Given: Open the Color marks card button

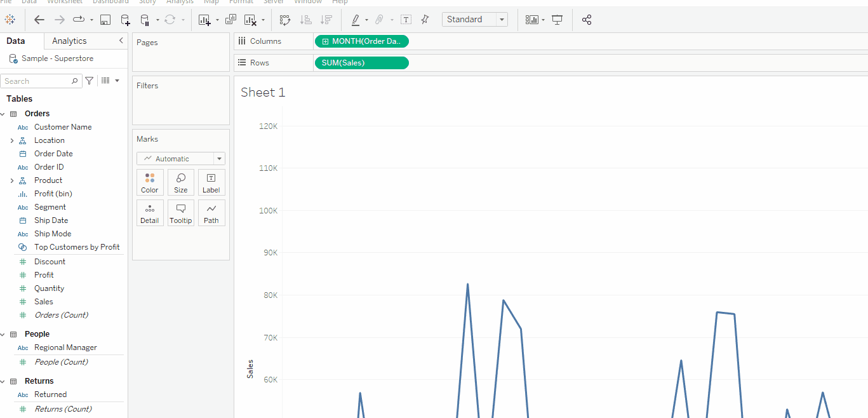Looking at the screenshot, I should click(150, 183).
